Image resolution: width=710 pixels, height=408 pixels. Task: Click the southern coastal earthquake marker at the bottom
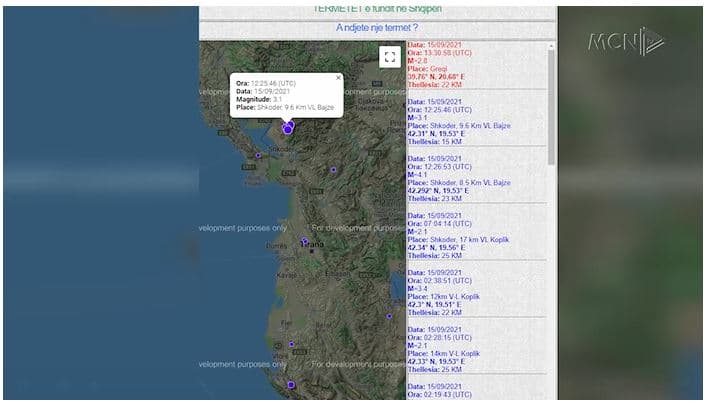(291, 385)
